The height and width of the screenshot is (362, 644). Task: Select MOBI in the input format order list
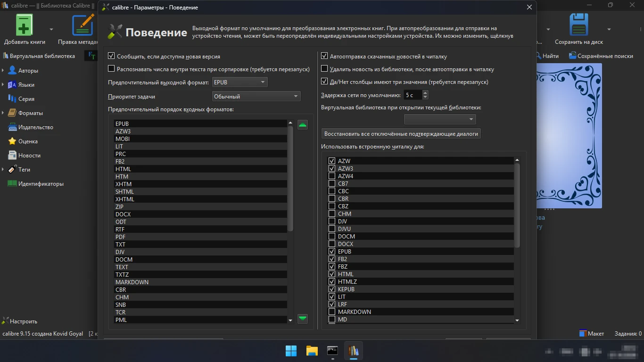[200, 139]
